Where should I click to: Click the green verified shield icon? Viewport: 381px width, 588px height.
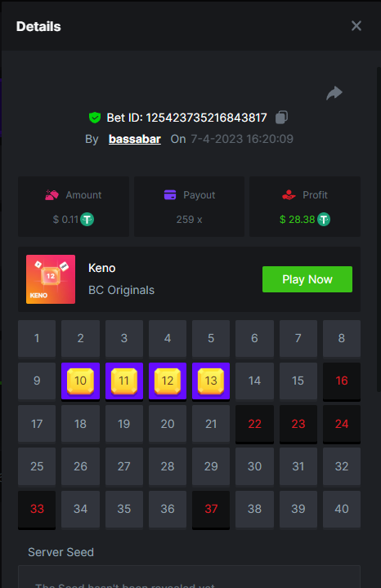pyautogui.click(x=95, y=118)
